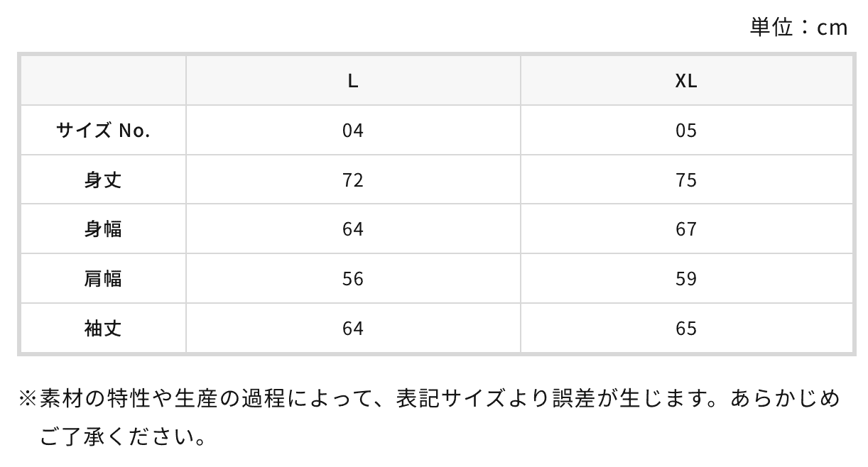Click the 身丈 value 72 for L

353,180
